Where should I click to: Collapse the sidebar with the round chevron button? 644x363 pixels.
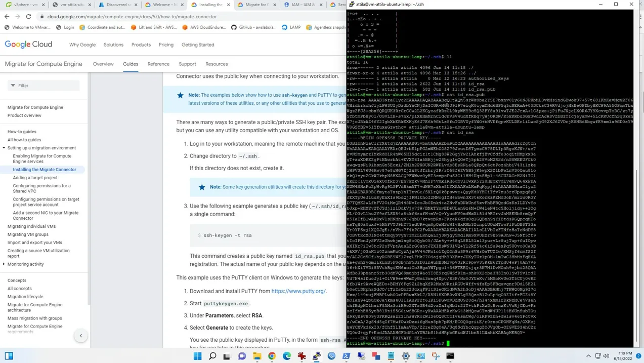[80, 336]
